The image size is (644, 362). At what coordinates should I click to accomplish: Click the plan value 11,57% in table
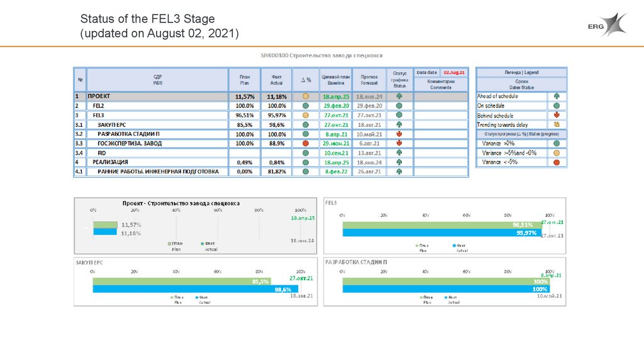pos(245,97)
